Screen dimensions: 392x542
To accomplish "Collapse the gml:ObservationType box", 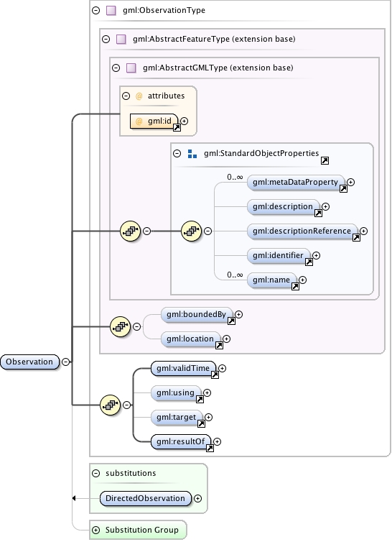I will (95, 10).
